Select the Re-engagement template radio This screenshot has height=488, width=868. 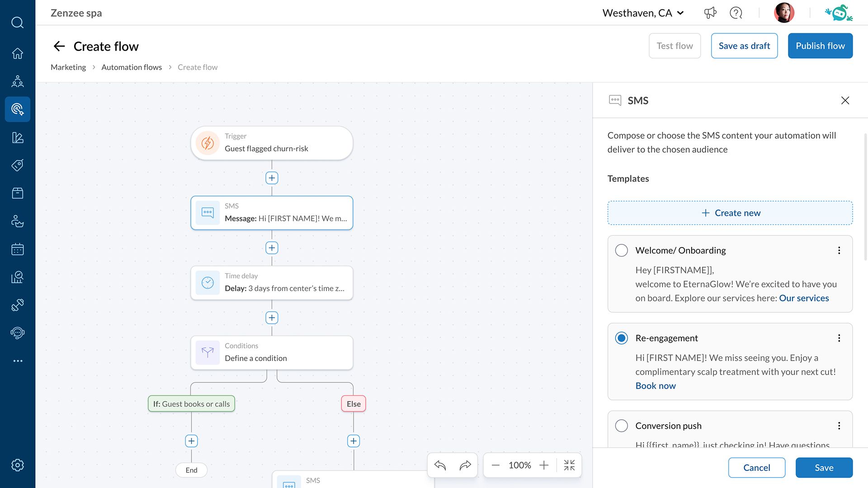[x=622, y=338]
